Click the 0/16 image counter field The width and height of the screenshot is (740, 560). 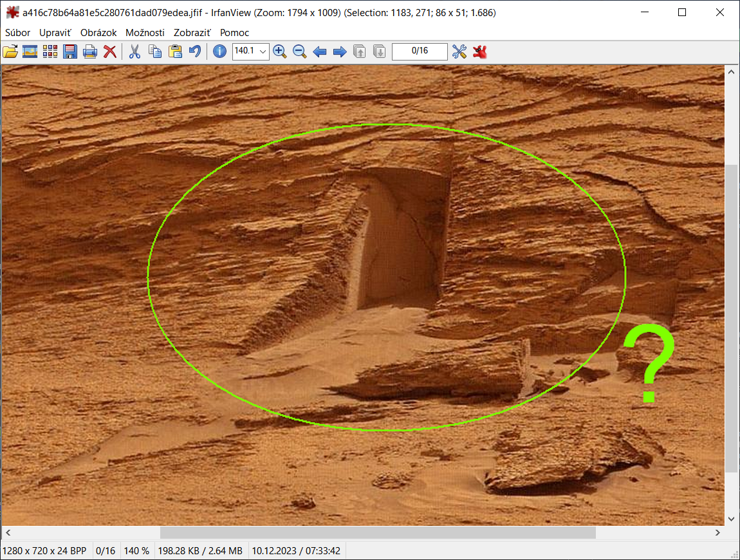[x=420, y=51]
